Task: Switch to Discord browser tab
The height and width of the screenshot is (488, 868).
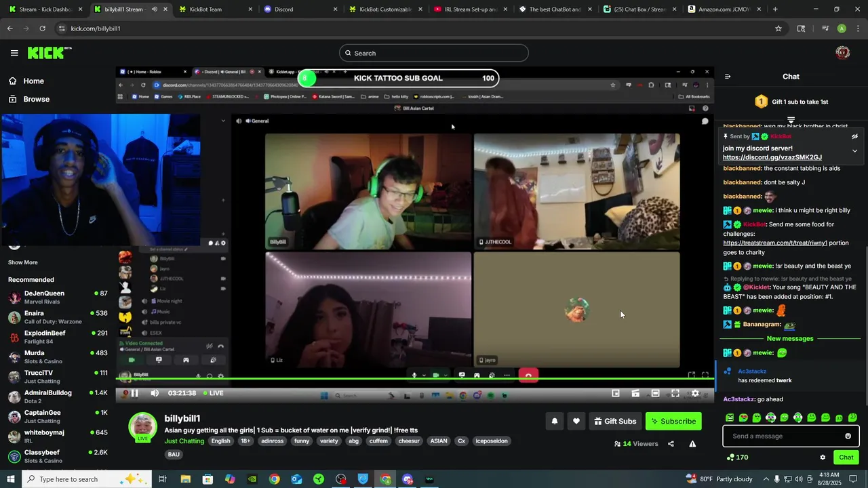Action: pos(299,9)
